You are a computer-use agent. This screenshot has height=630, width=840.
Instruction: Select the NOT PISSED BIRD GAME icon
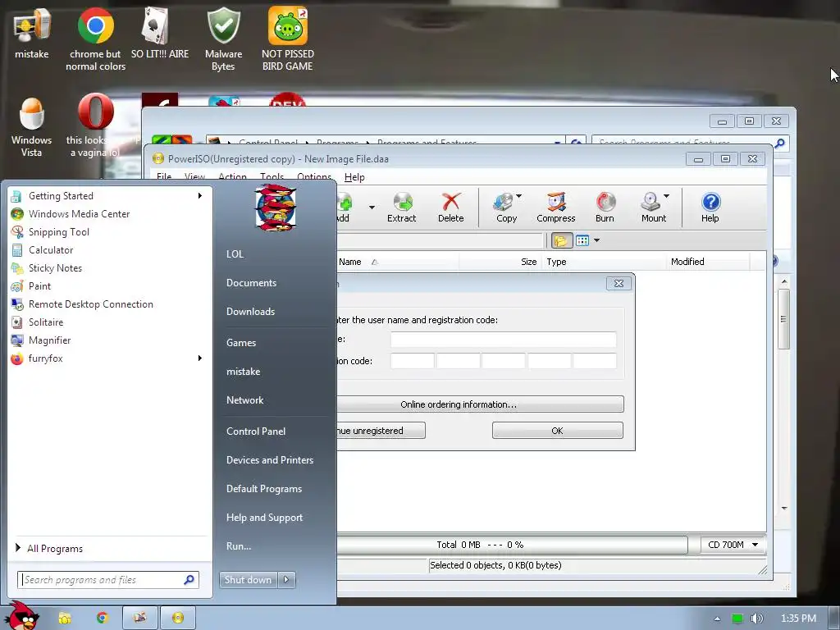tap(288, 39)
